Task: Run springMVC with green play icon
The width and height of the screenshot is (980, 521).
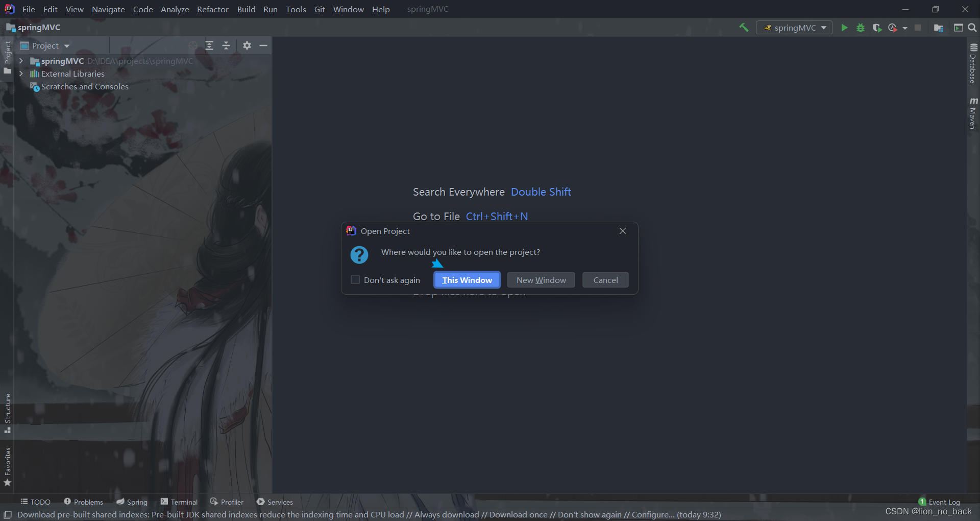Action: [844, 28]
